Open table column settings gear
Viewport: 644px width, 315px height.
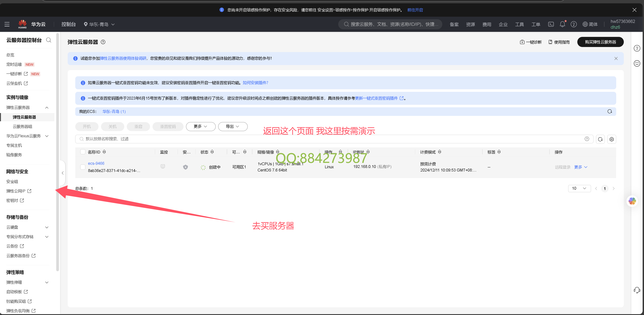click(x=612, y=139)
